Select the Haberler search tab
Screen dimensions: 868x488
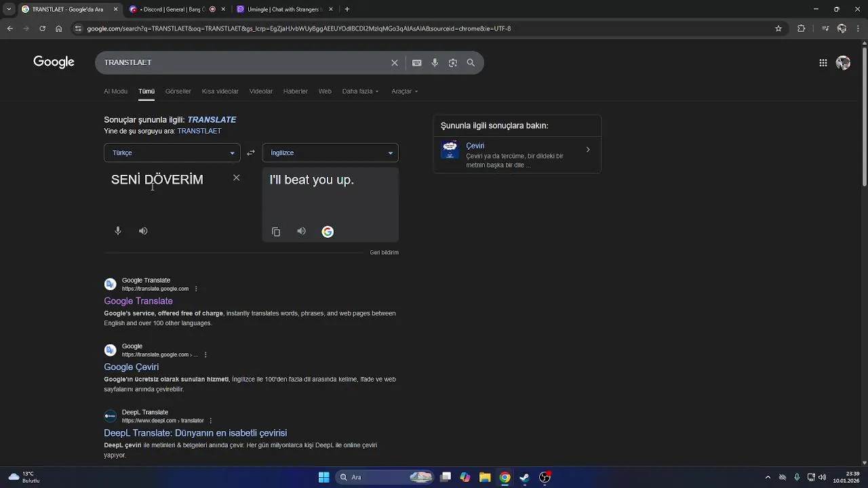tap(296, 91)
